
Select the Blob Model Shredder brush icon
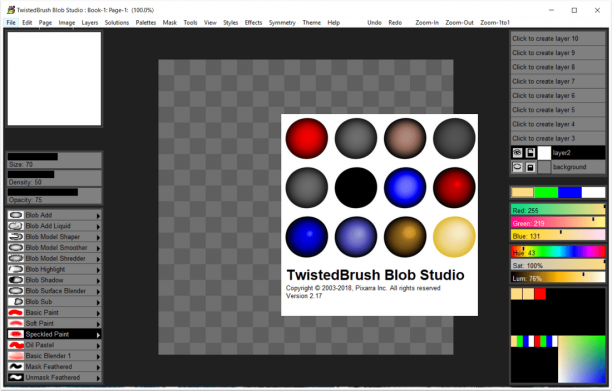tap(16, 258)
